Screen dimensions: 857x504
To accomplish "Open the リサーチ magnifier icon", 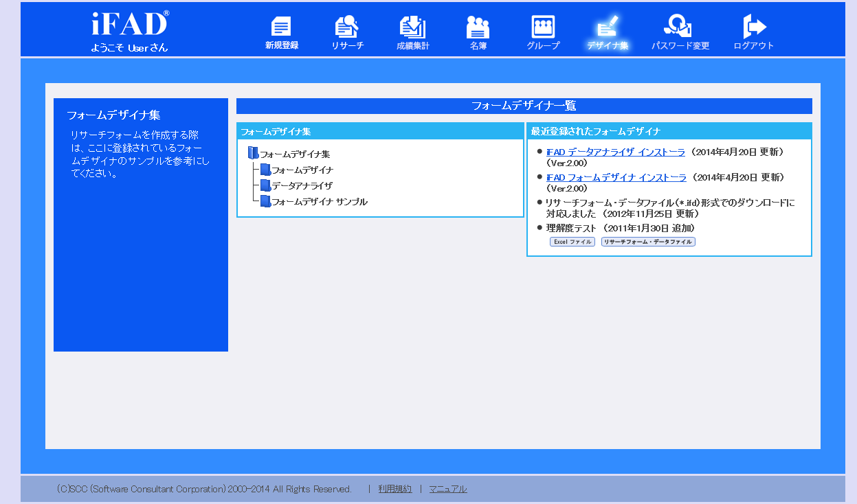I will coord(346,27).
